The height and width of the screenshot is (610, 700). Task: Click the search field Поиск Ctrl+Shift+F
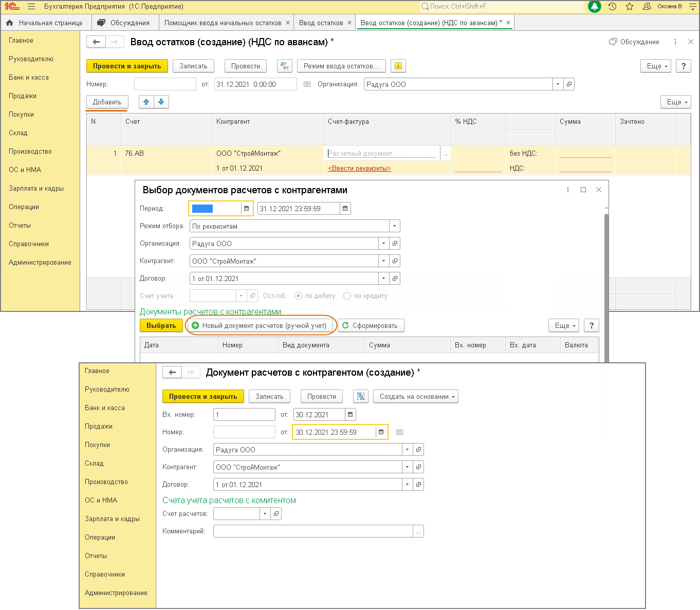coord(502,7)
